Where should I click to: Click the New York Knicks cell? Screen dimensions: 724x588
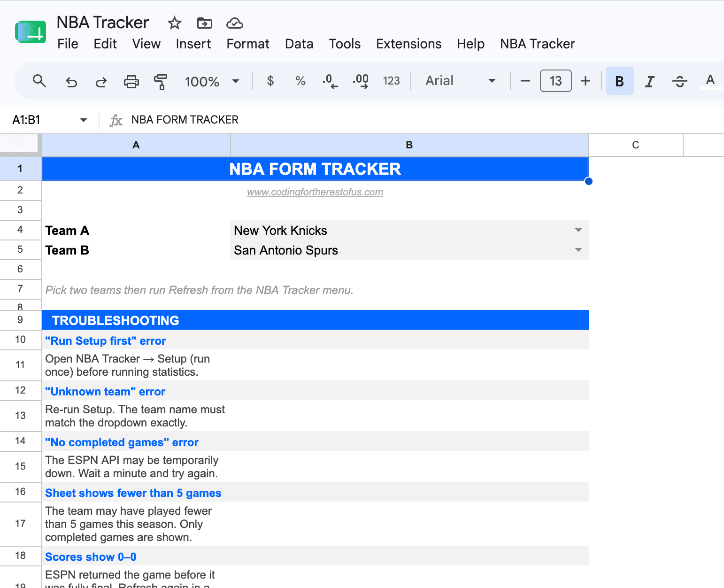tap(409, 230)
